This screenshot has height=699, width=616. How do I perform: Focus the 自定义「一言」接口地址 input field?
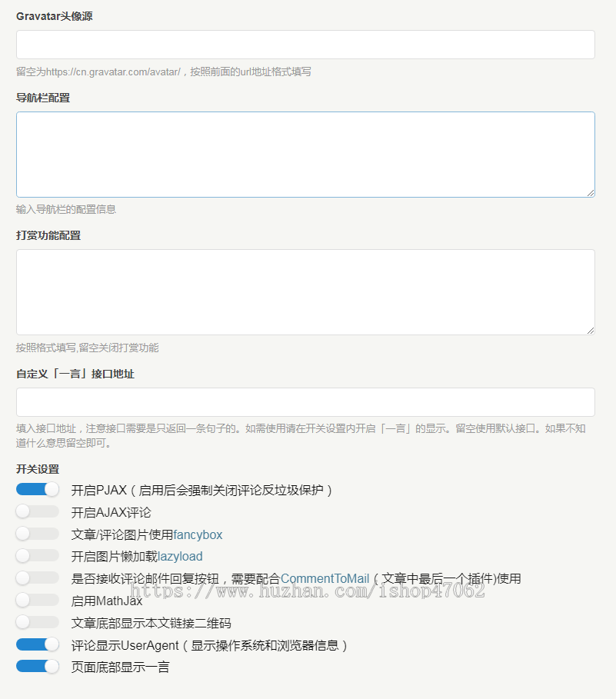[x=305, y=402]
